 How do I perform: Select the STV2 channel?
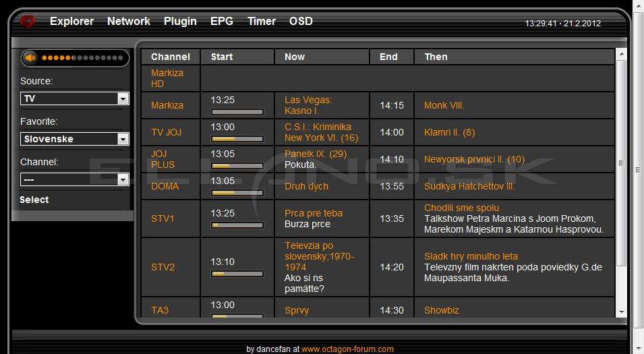click(163, 267)
